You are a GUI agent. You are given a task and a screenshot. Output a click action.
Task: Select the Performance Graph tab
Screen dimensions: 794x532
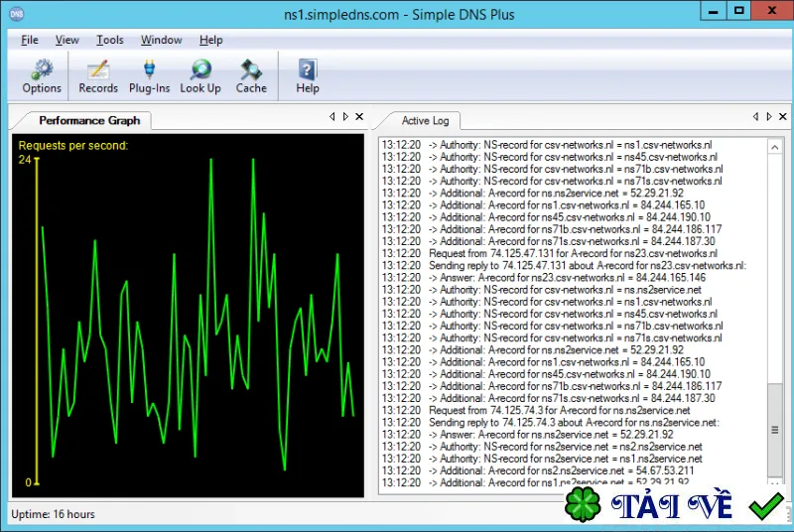point(89,120)
